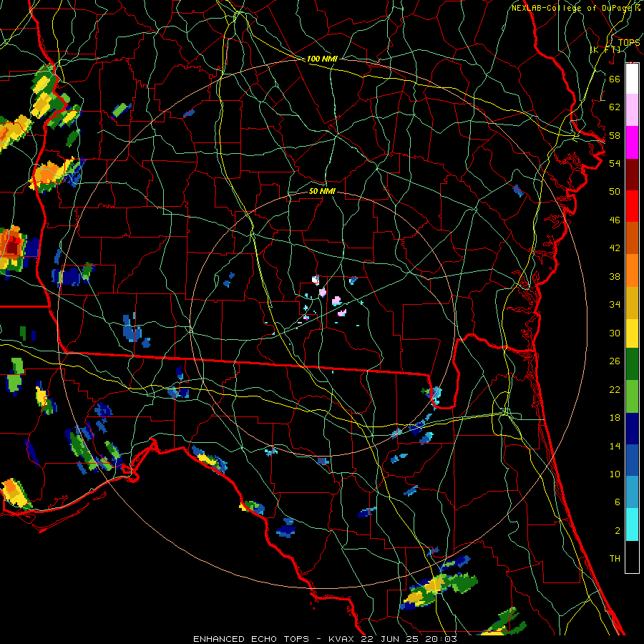The height and width of the screenshot is (644, 644).
Task: Click the dark green legend swatch
Action: (632, 364)
